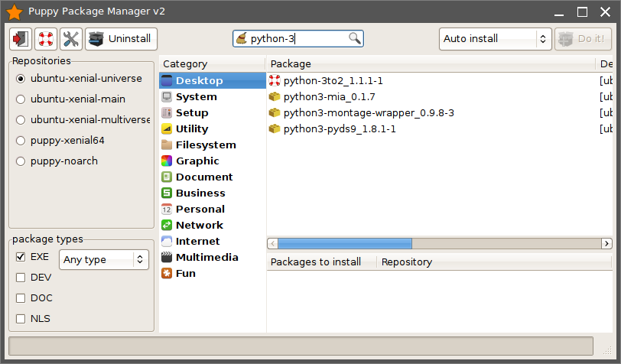Select the Setup category

coord(213,113)
